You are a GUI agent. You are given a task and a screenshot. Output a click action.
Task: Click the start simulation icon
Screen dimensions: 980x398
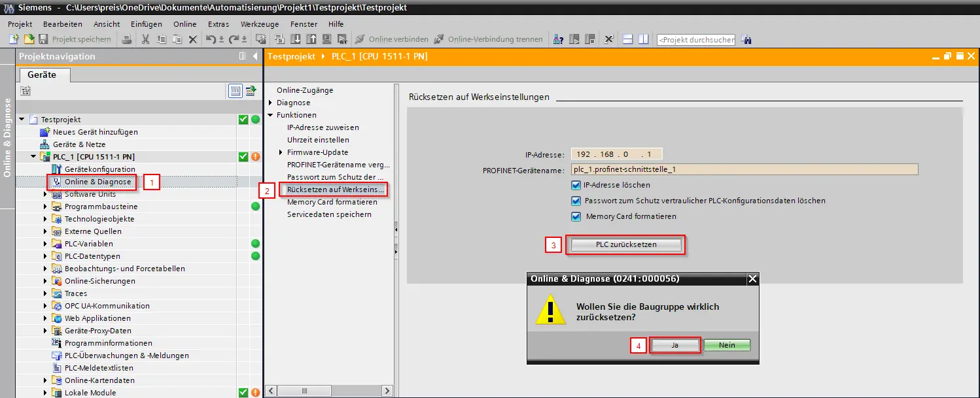(326, 39)
